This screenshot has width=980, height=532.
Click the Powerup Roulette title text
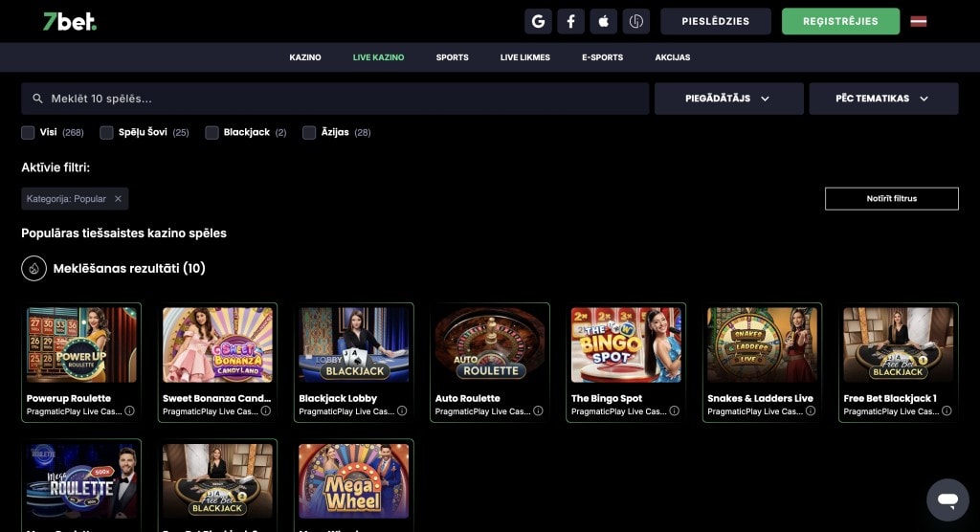pyautogui.click(x=69, y=398)
